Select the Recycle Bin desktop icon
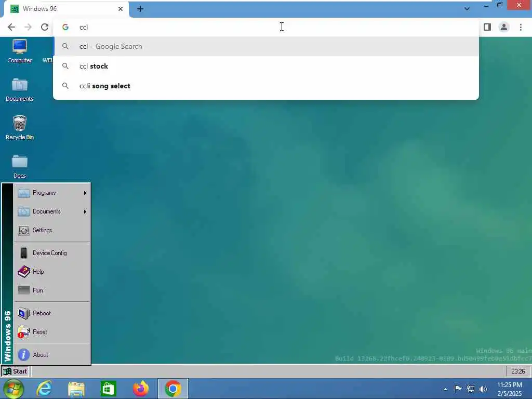The width and height of the screenshot is (532, 399). (x=19, y=128)
